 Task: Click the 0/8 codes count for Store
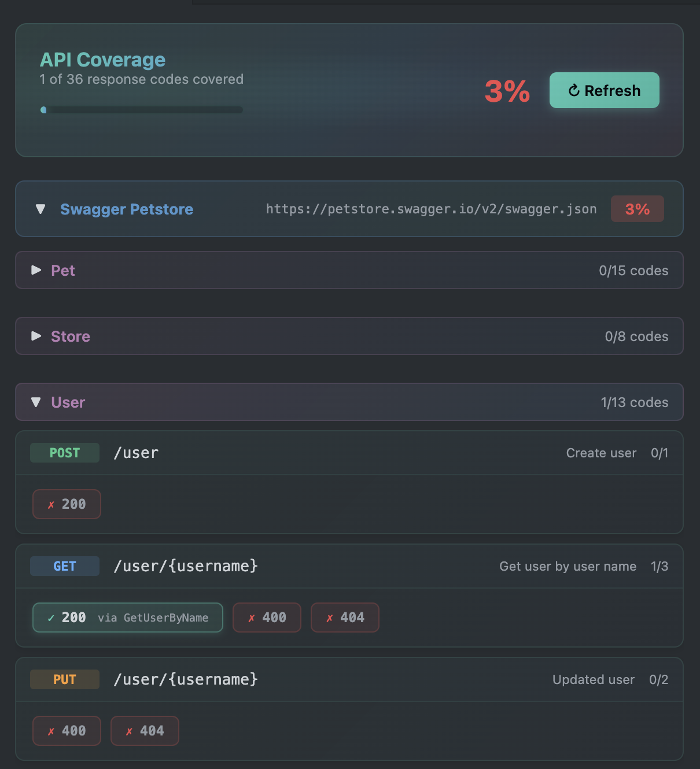coord(636,337)
